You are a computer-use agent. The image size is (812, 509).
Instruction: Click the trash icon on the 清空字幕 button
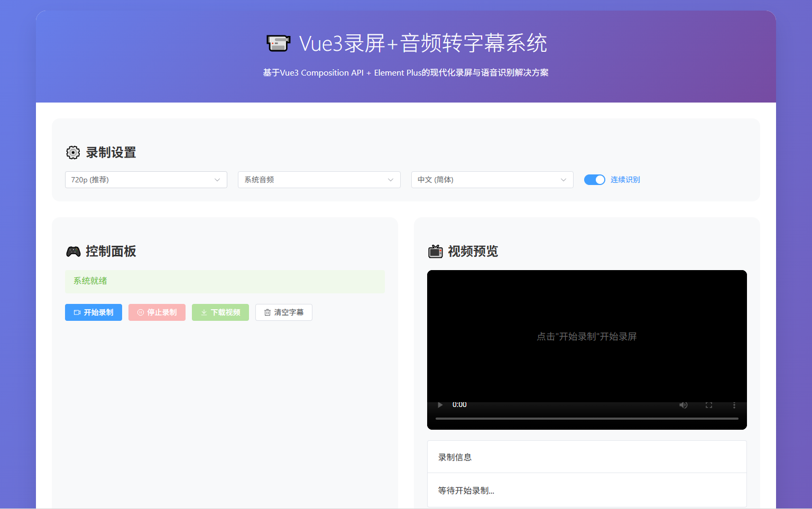click(x=266, y=312)
